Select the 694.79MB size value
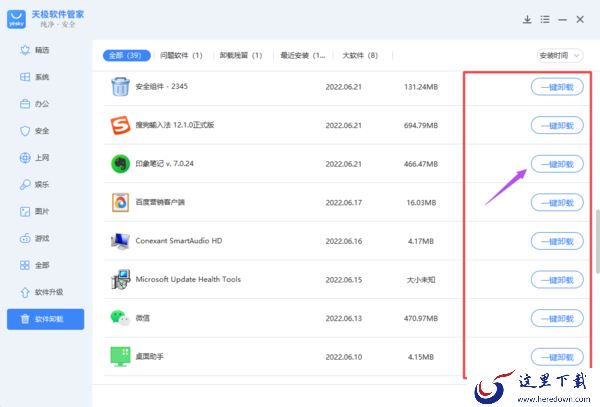600x407 pixels. [421, 125]
